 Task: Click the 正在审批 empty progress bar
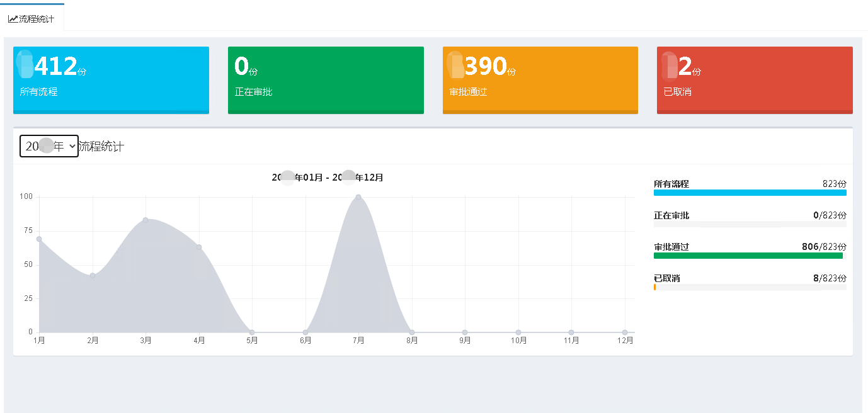[750, 224]
